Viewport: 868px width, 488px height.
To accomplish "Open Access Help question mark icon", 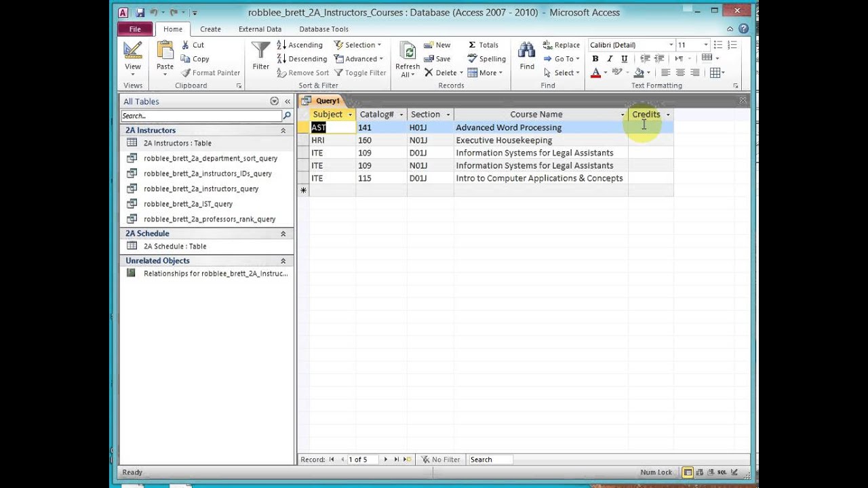I will pyautogui.click(x=743, y=29).
